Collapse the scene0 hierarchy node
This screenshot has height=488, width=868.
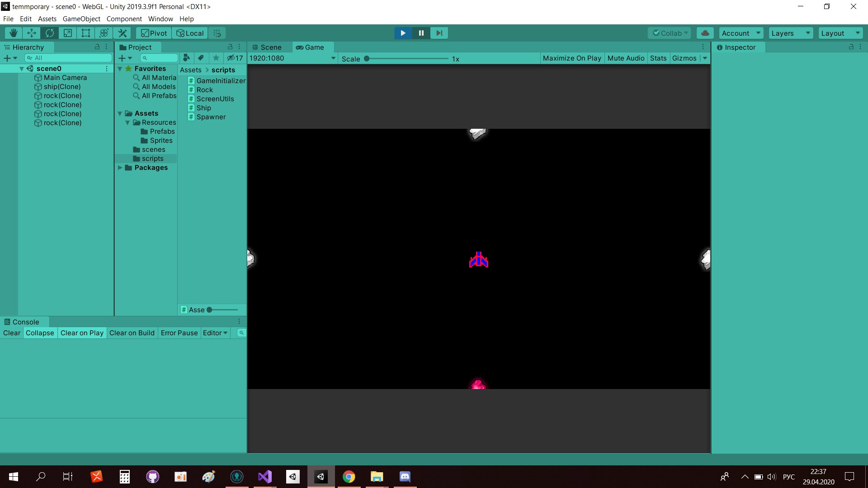[21, 69]
